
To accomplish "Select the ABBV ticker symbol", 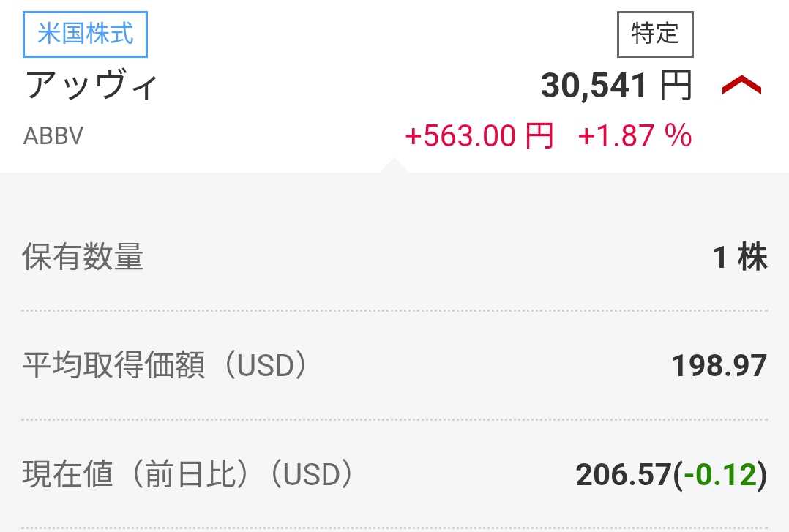I will tap(53, 136).
